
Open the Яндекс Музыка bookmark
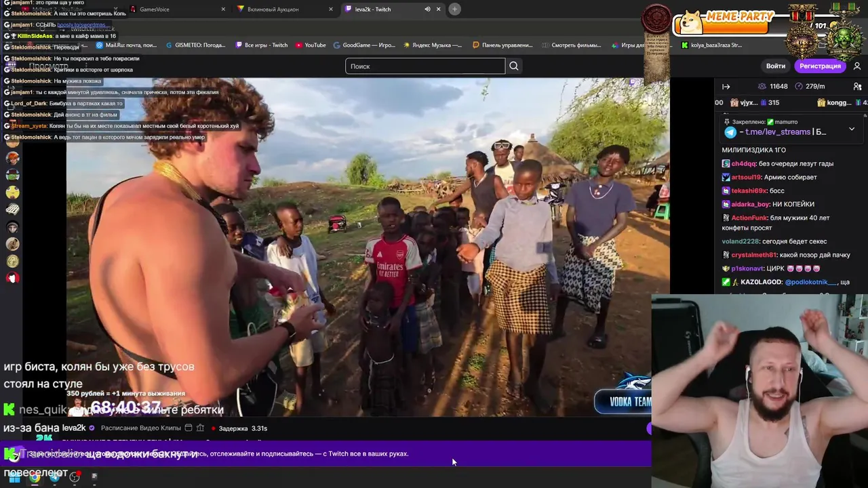(x=433, y=45)
